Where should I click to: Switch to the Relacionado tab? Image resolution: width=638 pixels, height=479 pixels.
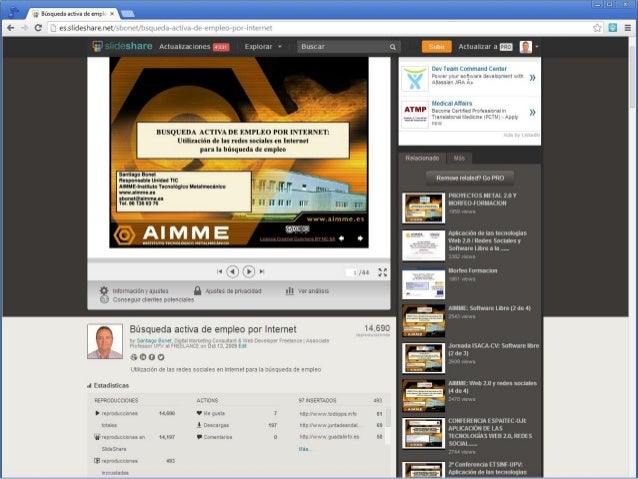pos(422,158)
